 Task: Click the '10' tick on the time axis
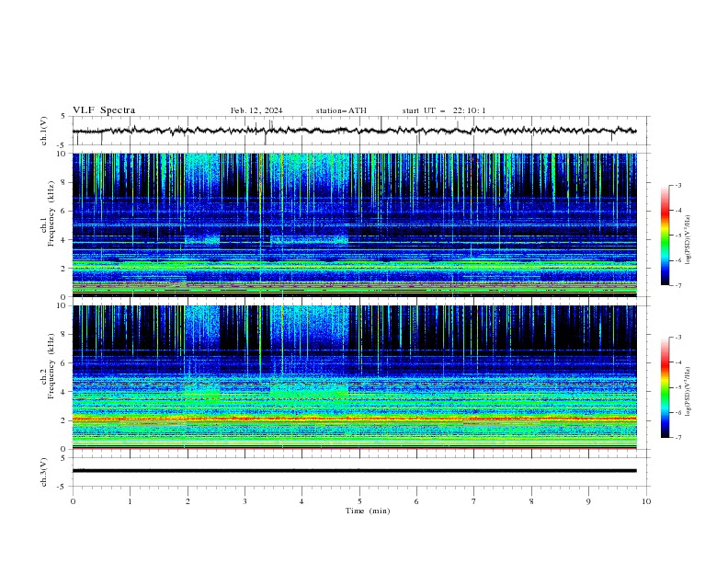[x=646, y=501]
